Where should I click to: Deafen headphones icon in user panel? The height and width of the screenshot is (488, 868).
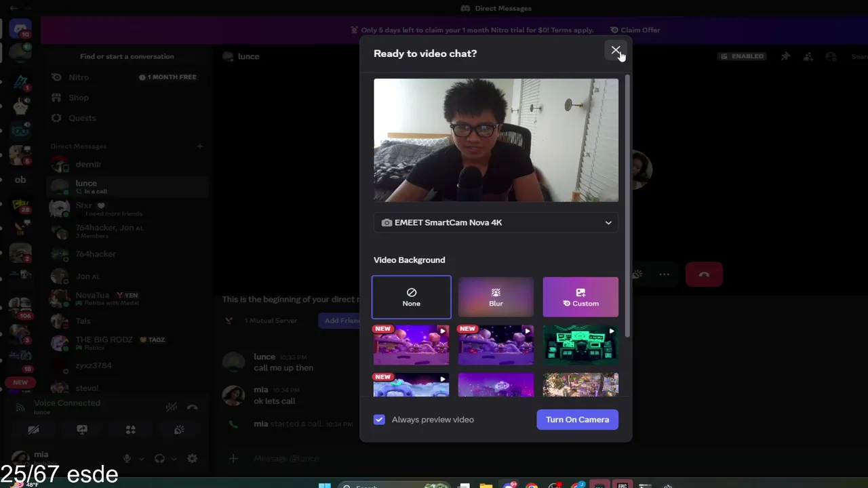[x=159, y=459]
